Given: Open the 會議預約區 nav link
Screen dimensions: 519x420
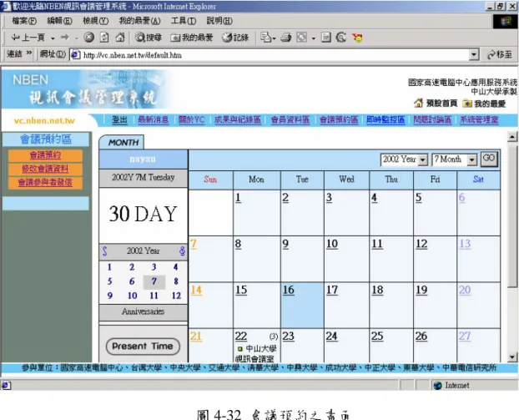Looking at the screenshot, I should tap(339, 120).
